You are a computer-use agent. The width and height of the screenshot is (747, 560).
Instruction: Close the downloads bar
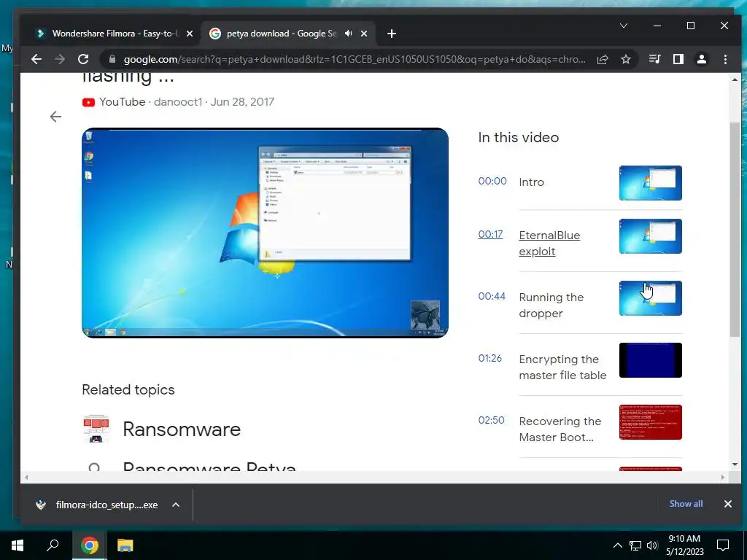(x=727, y=504)
